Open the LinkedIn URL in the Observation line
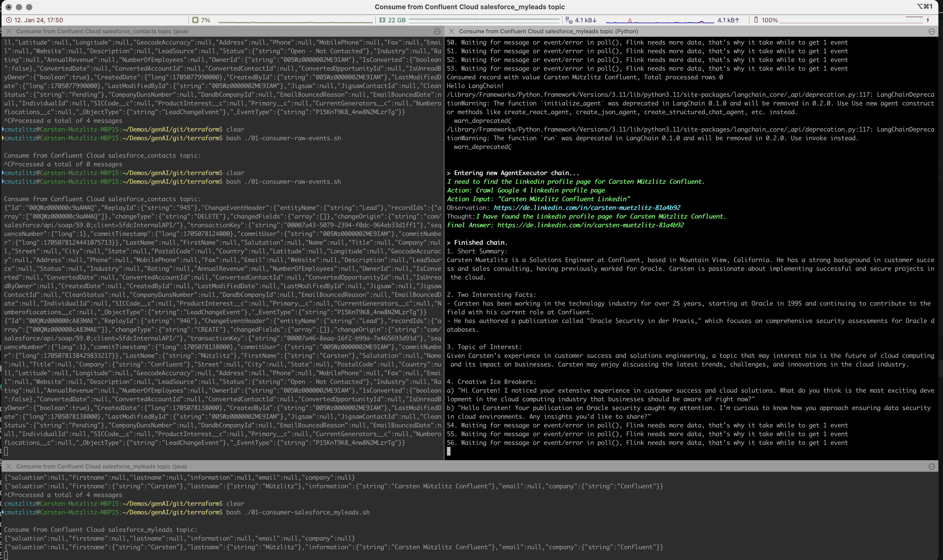 click(x=587, y=208)
